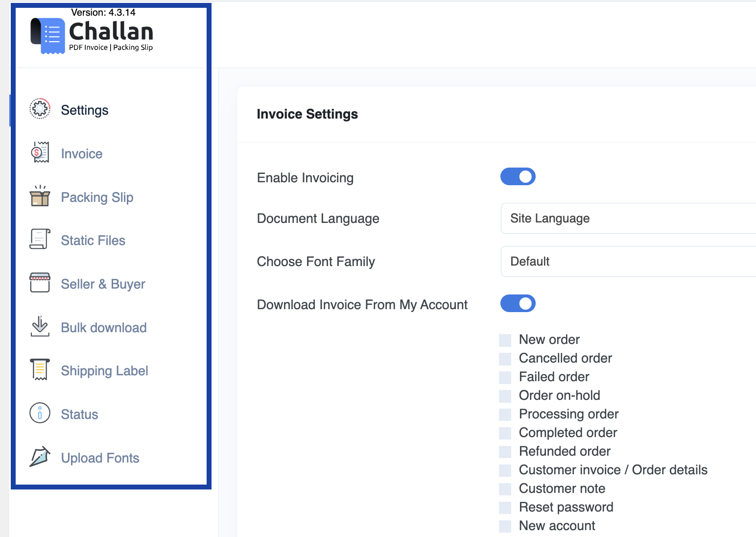Open Static Files section
756x537 pixels.
[x=93, y=241]
